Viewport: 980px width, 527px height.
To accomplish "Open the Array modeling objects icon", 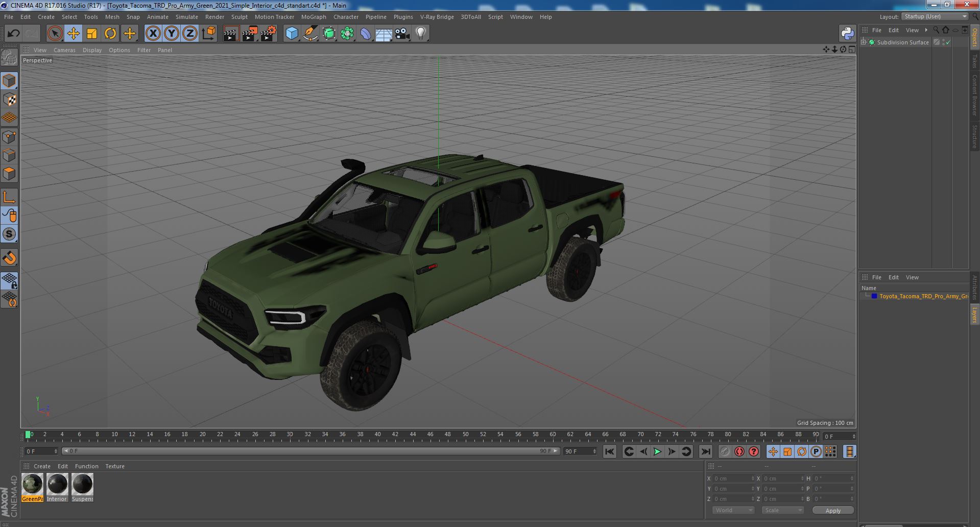I will 347,34.
